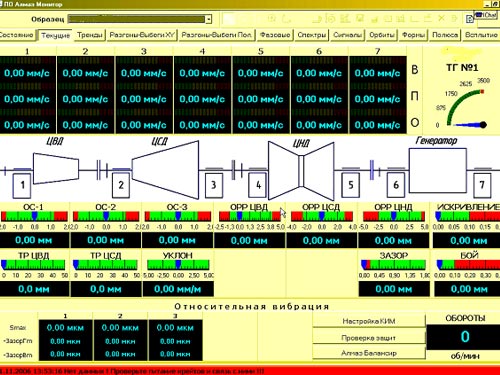Click the Настройка КИМ button
Screen dimensions: 500x375
pos(369,321)
